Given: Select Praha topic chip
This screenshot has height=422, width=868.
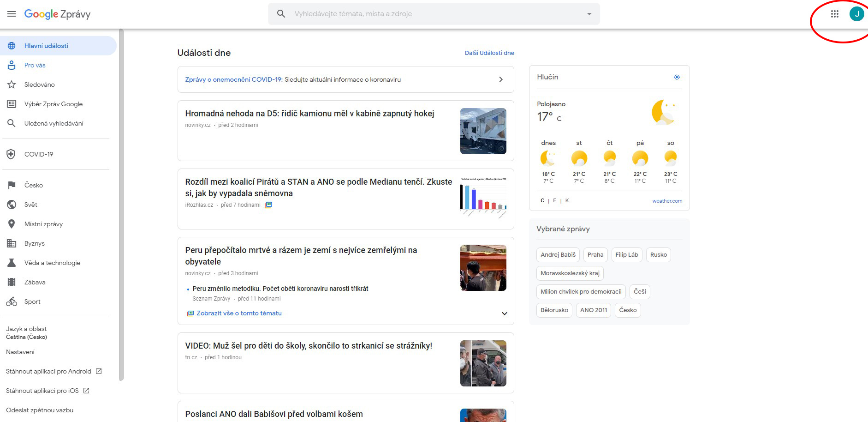Looking at the screenshot, I should pyautogui.click(x=595, y=255).
